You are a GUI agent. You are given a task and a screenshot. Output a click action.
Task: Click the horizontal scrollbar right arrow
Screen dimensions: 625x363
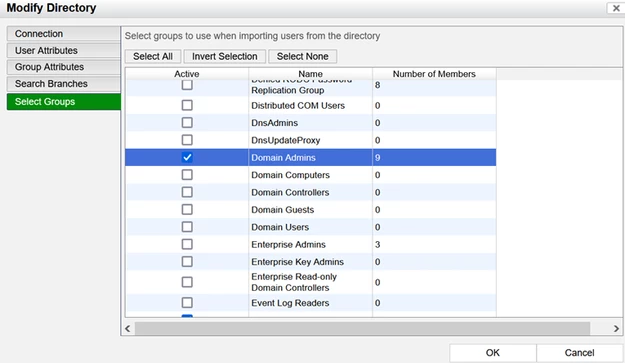(616, 329)
